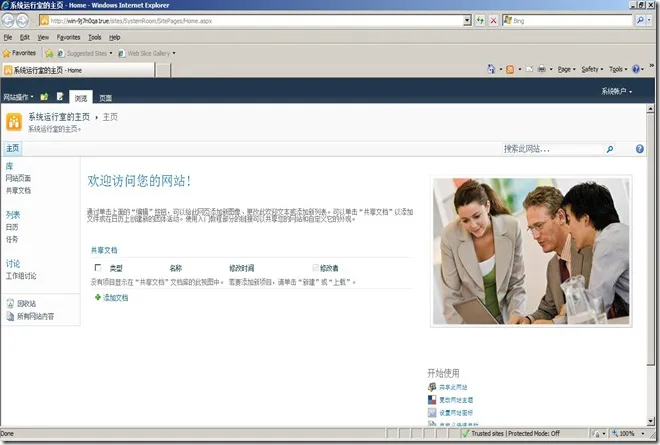
Task: Open the Tools command bar dropdown
Action: 618,69
